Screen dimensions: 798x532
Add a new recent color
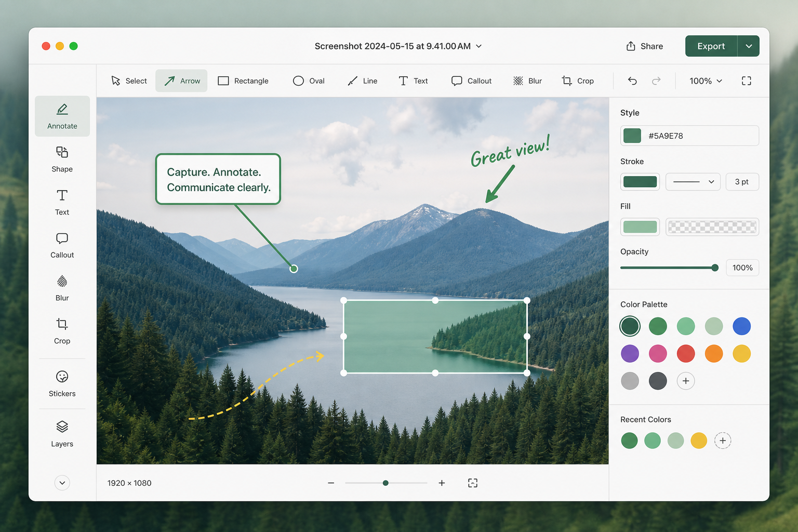point(723,441)
